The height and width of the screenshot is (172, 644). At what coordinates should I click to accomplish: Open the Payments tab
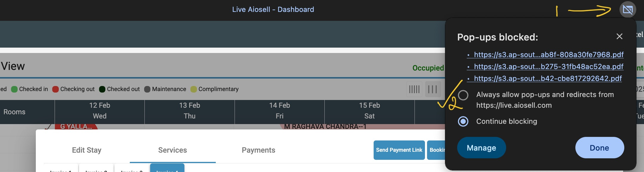pos(258,150)
